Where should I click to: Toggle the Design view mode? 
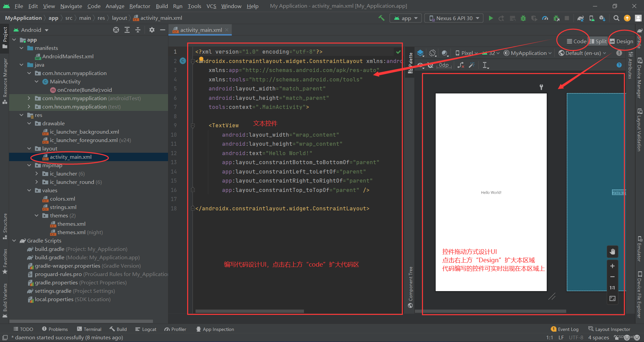point(622,41)
